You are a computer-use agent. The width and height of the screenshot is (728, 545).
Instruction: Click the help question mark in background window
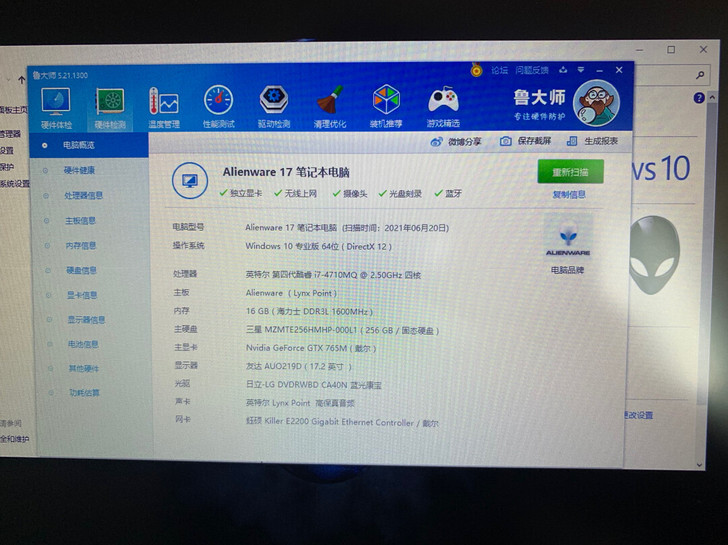click(x=699, y=98)
